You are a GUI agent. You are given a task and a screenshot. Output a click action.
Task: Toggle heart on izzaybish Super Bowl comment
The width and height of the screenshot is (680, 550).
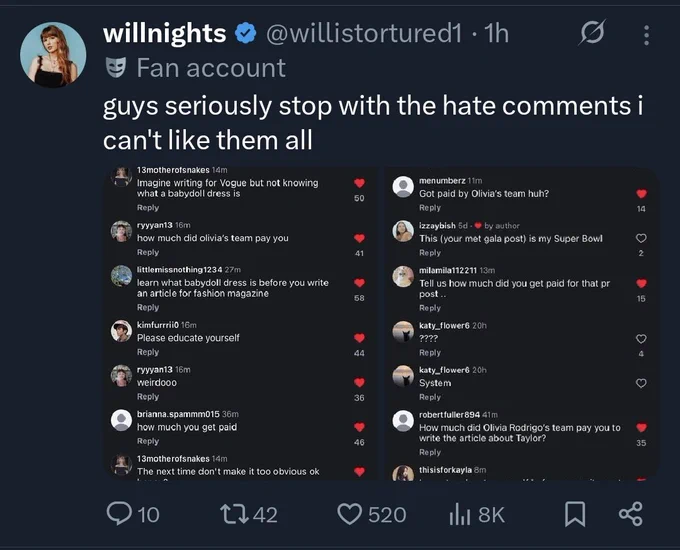pyautogui.click(x=641, y=238)
